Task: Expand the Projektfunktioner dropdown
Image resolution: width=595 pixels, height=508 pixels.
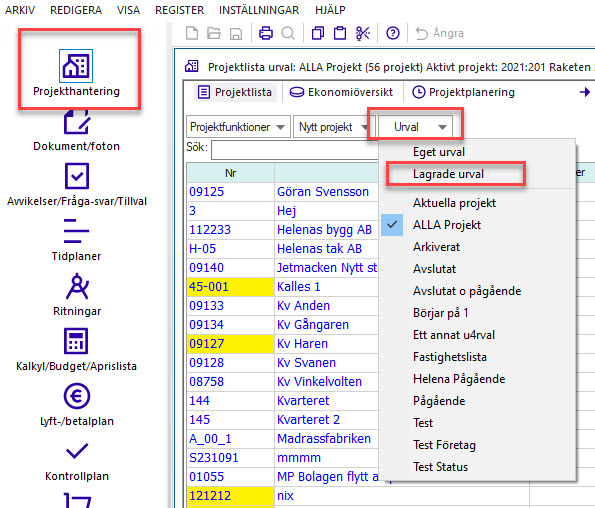Action: click(238, 127)
